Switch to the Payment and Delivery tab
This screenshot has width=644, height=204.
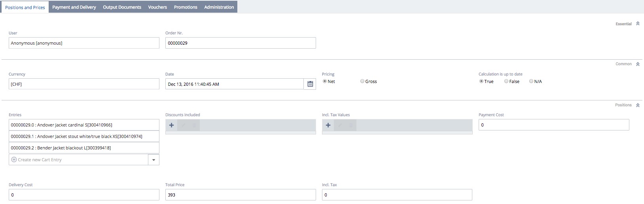pos(74,7)
